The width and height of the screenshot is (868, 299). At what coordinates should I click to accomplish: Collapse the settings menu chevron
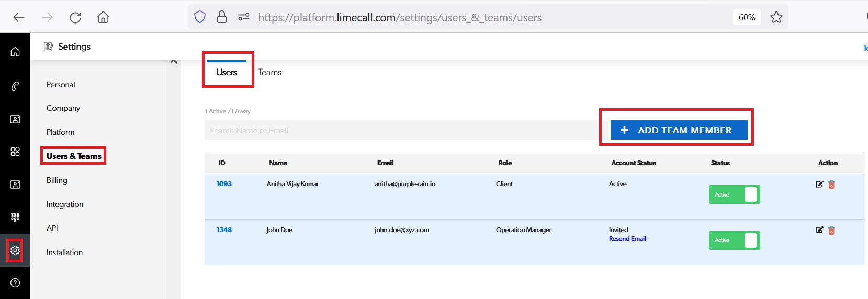174,62
